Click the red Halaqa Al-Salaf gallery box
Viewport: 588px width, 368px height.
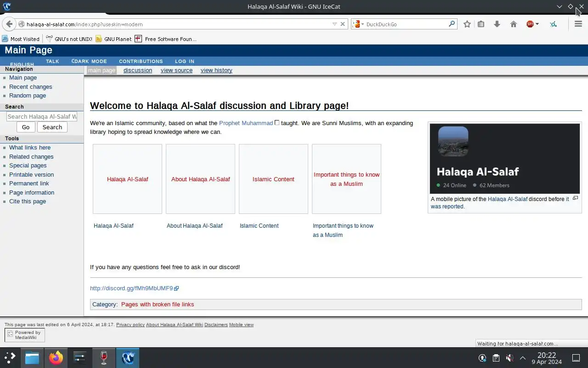click(127, 179)
